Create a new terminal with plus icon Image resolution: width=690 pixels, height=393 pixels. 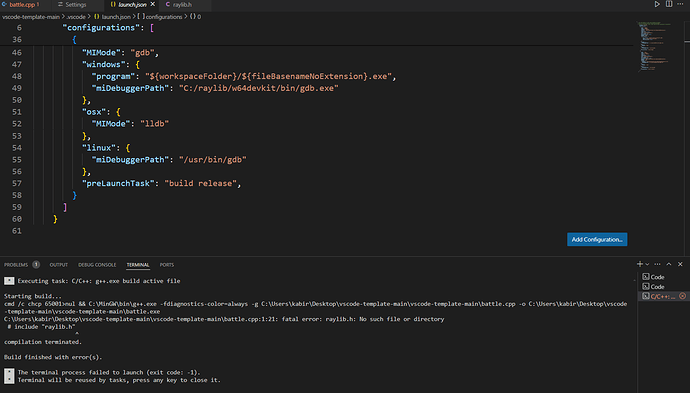[x=639, y=264]
